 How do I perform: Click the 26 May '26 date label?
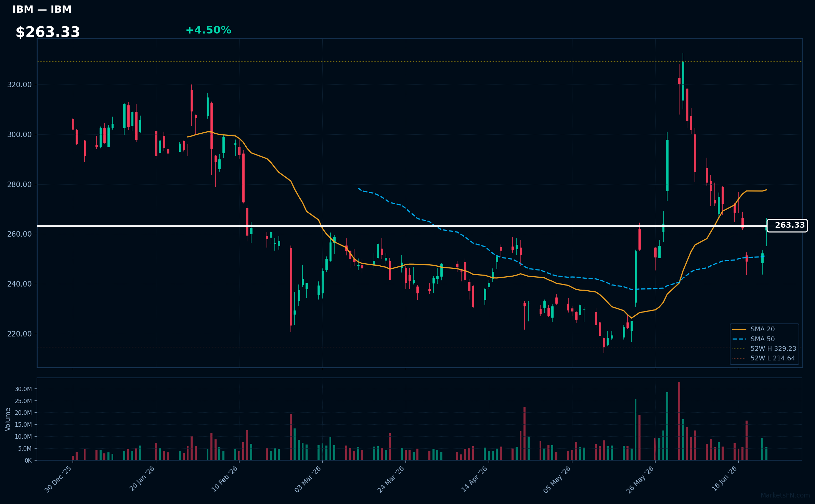click(640, 479)
